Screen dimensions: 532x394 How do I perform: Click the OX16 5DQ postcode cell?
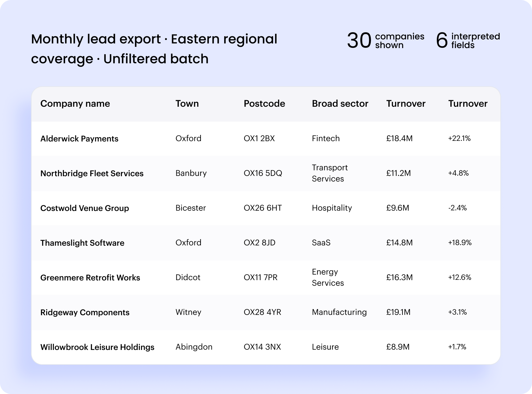263,173
